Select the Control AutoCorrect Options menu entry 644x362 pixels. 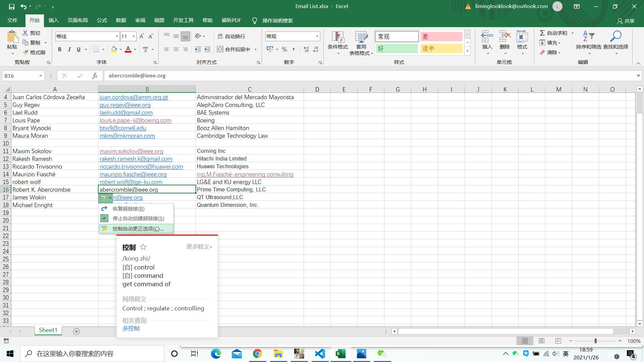(138, 229)
